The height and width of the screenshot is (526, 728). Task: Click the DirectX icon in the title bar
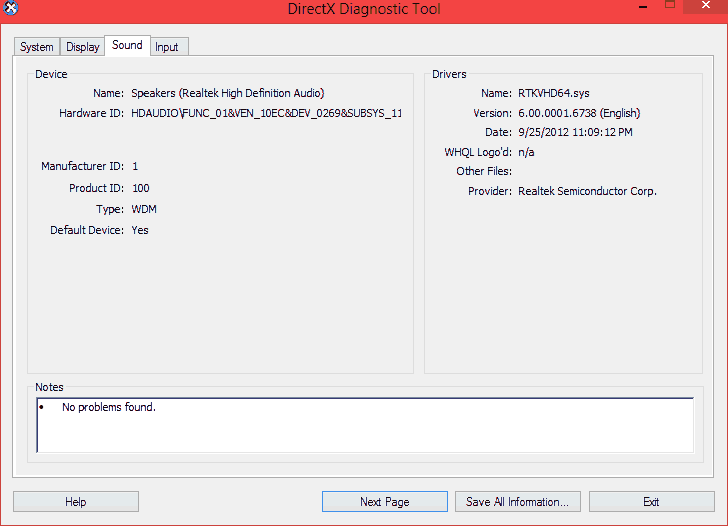pos(10,9)
